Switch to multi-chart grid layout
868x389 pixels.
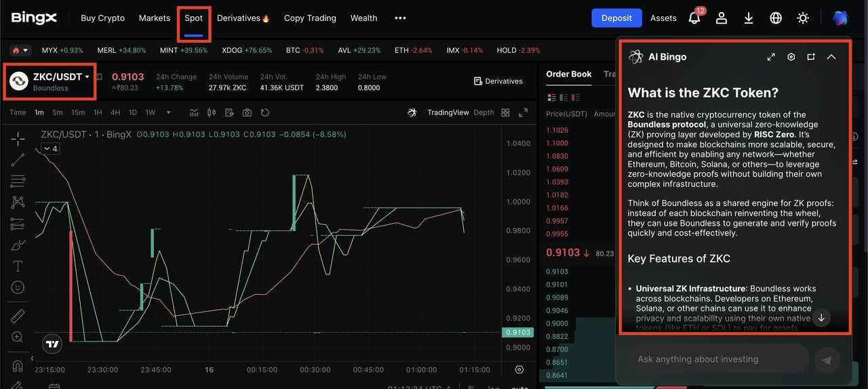point(505,112)
